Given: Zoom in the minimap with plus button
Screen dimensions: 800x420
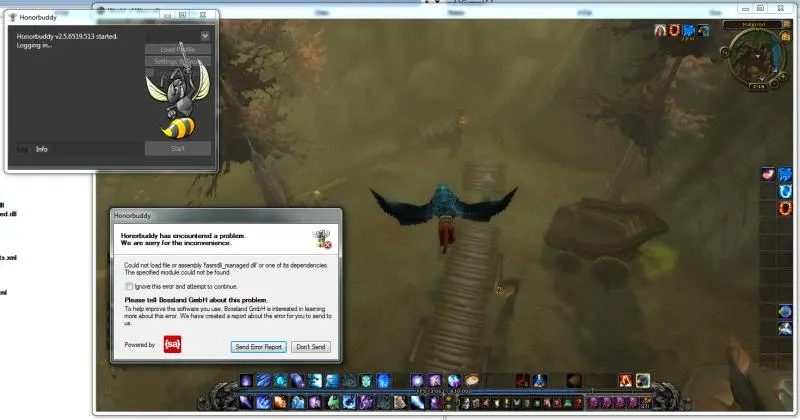Looking at the screenshot, I should tap(783, 77).
